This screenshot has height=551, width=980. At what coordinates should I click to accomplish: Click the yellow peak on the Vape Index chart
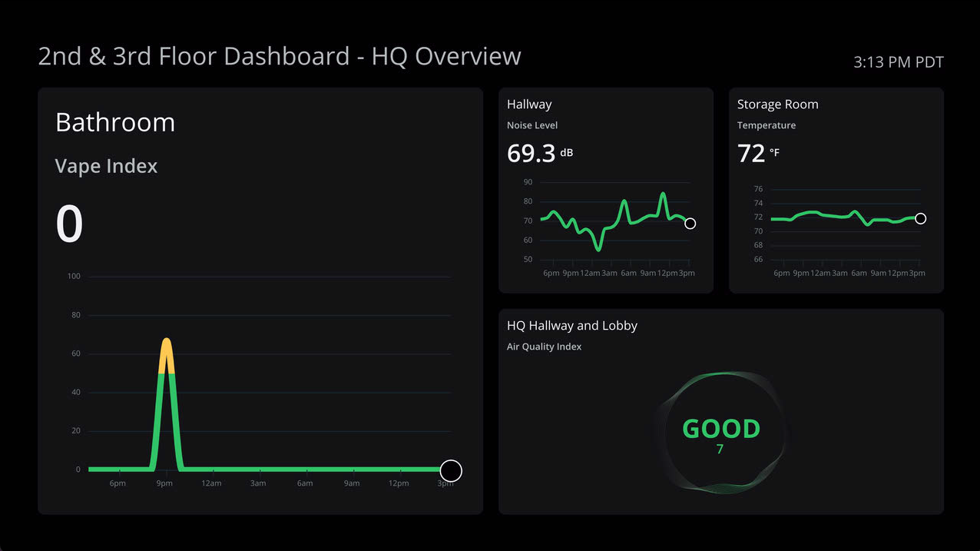point(166,351)
